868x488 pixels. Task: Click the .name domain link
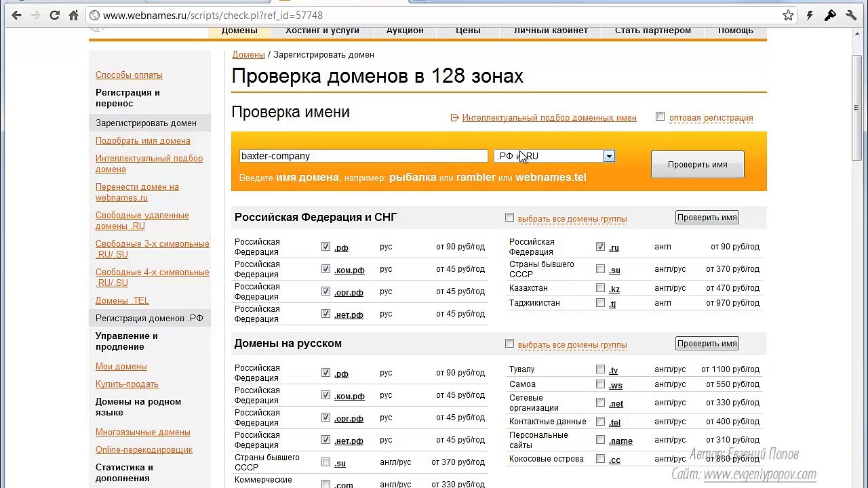620,441
